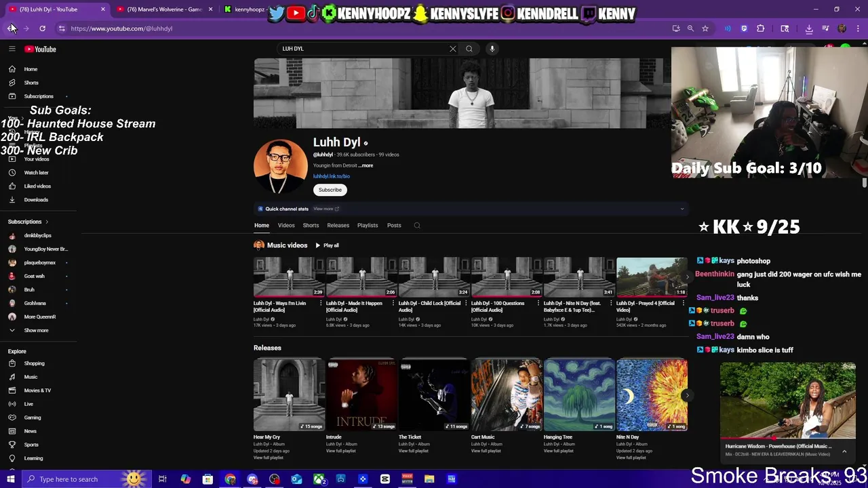Open The Ticket album cover

(434, 395)
